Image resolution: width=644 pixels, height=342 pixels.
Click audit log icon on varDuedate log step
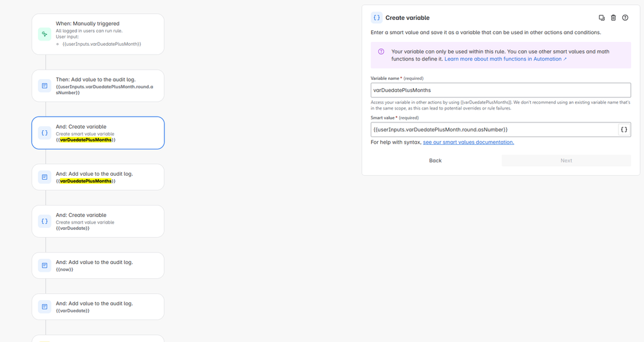(x=44, y=307)
